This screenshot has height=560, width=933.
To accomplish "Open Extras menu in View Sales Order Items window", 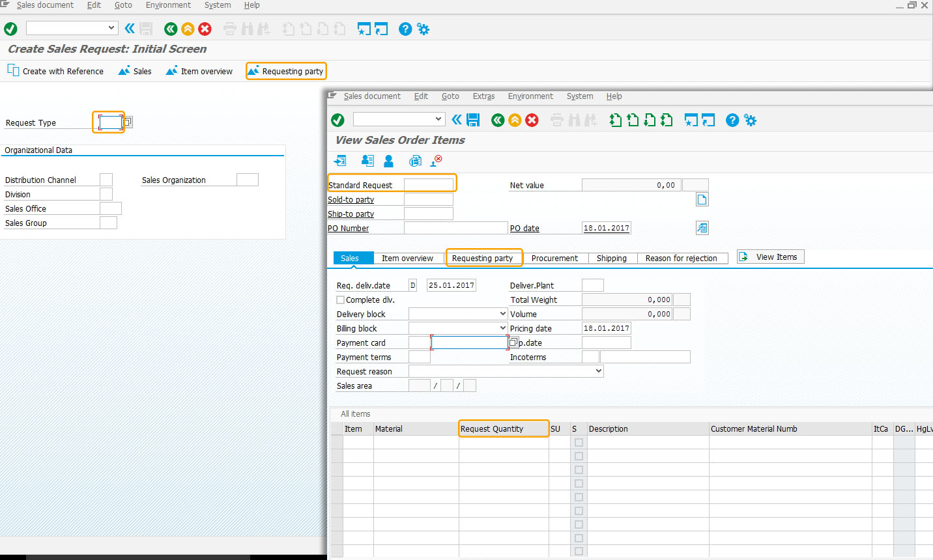I will pyautogui.click(x=483, y=96).
